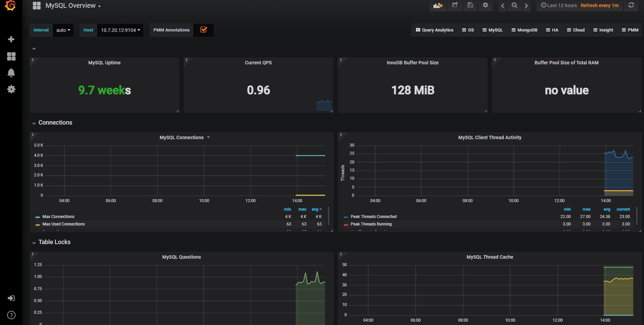Click info icon on Current QPS panel
644x325 pixels.
187,60
